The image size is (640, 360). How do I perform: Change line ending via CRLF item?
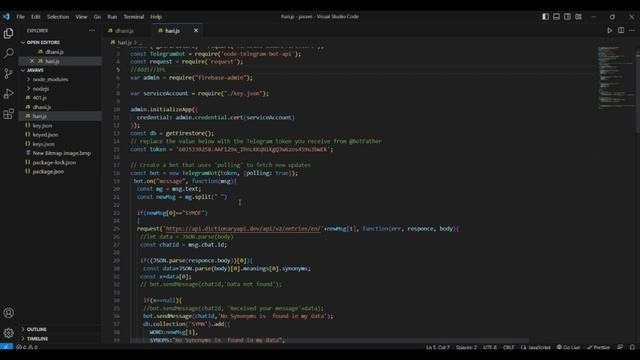509,347
